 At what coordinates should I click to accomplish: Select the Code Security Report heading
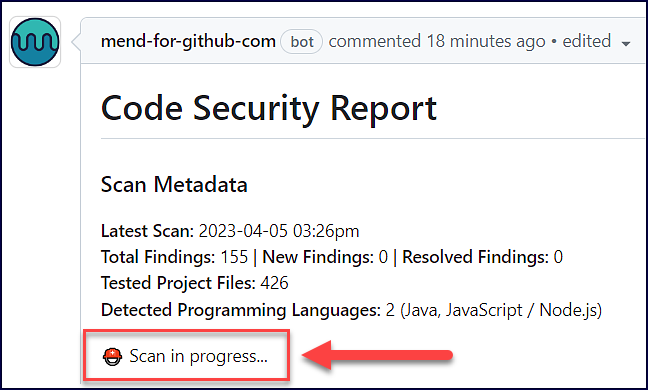pyautogui.click(x=269, y=108)
